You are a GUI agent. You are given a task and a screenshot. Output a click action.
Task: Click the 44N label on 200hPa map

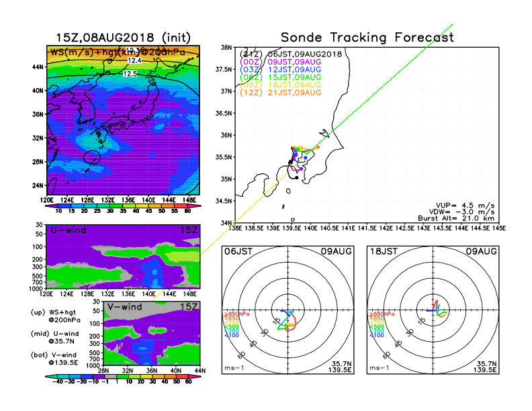coord(38,66)
